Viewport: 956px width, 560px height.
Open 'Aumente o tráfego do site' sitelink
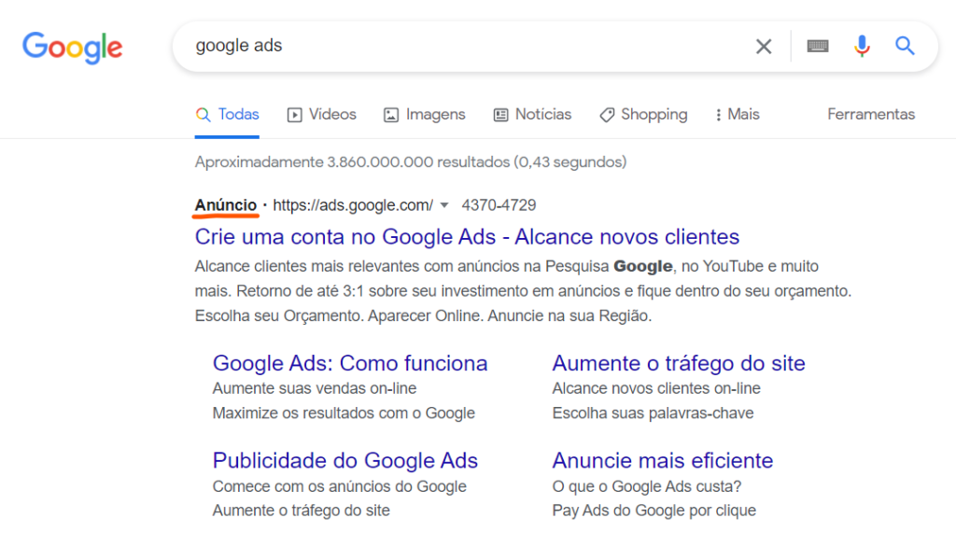click(679, 363)
